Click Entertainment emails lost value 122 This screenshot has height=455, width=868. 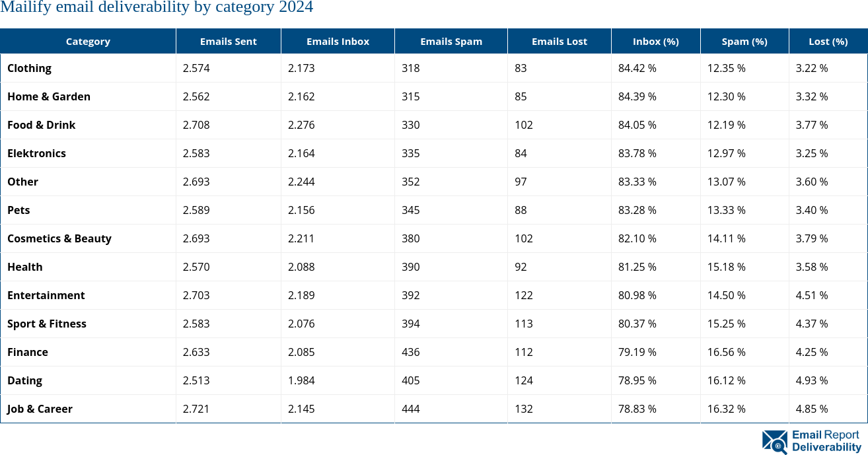point(524,295)
